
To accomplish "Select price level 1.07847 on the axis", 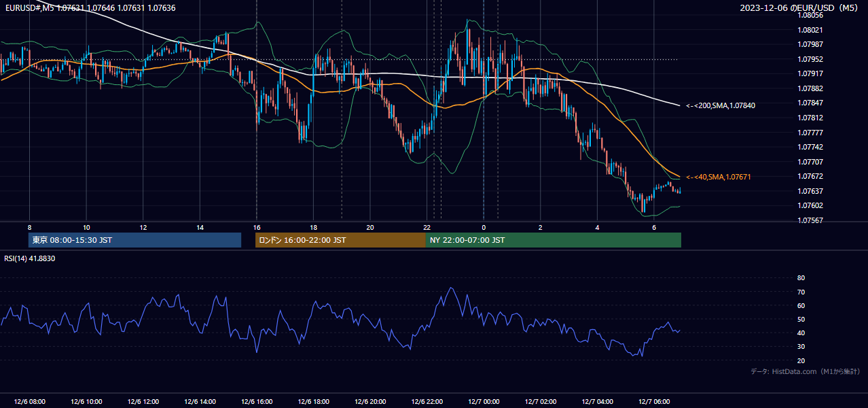I will [x=811, y=103].
